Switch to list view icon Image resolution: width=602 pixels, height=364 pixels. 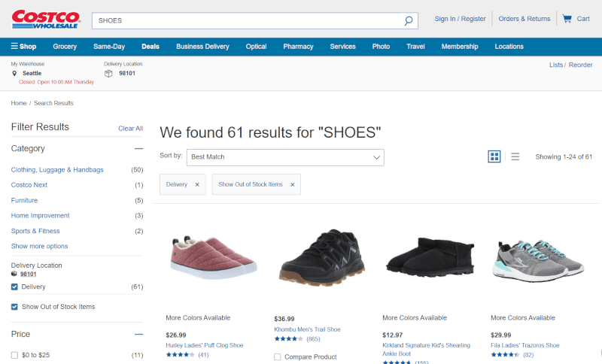click(515, 156)
